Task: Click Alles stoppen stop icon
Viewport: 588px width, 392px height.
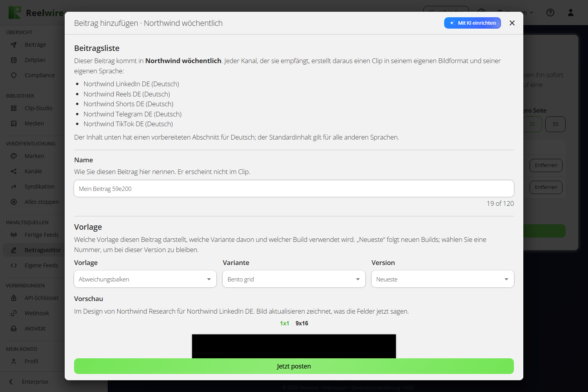Action: 14,202
